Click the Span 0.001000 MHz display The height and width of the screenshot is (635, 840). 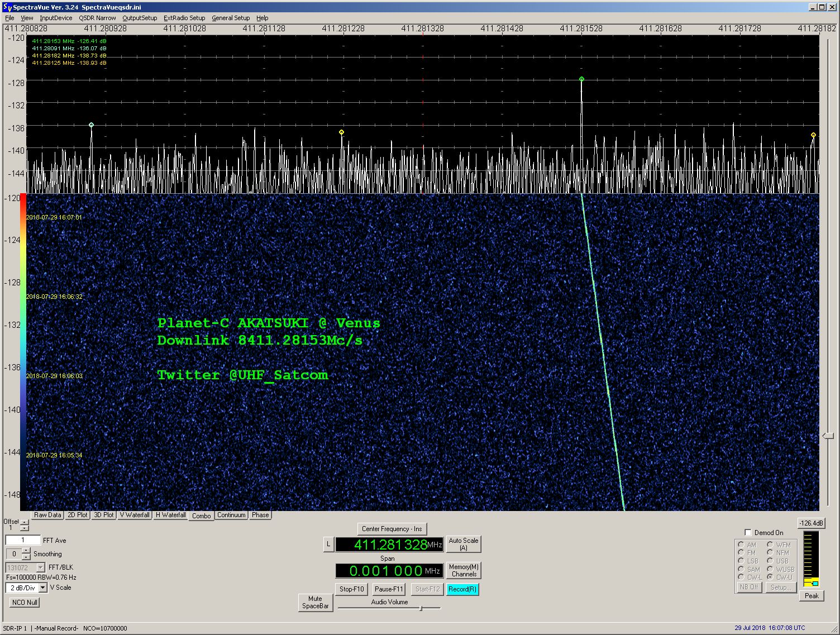[x=389, y=571]
